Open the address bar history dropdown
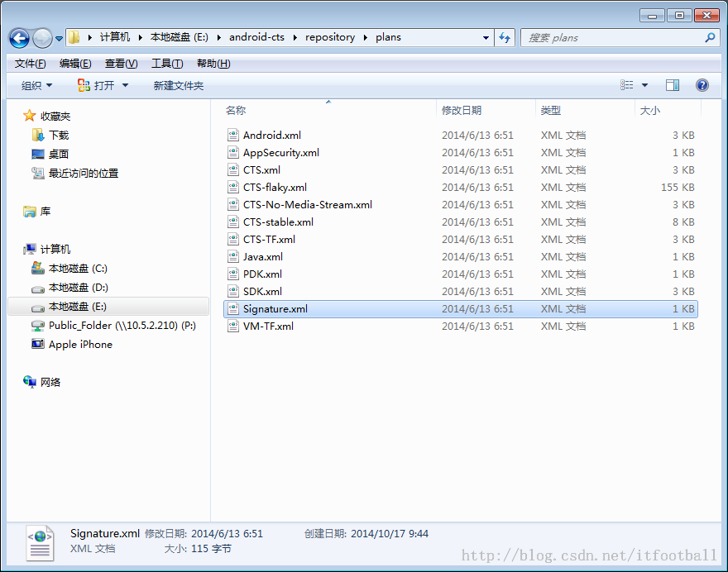The height and width of the screenshot is (572, 728). (x=486, y=37)
